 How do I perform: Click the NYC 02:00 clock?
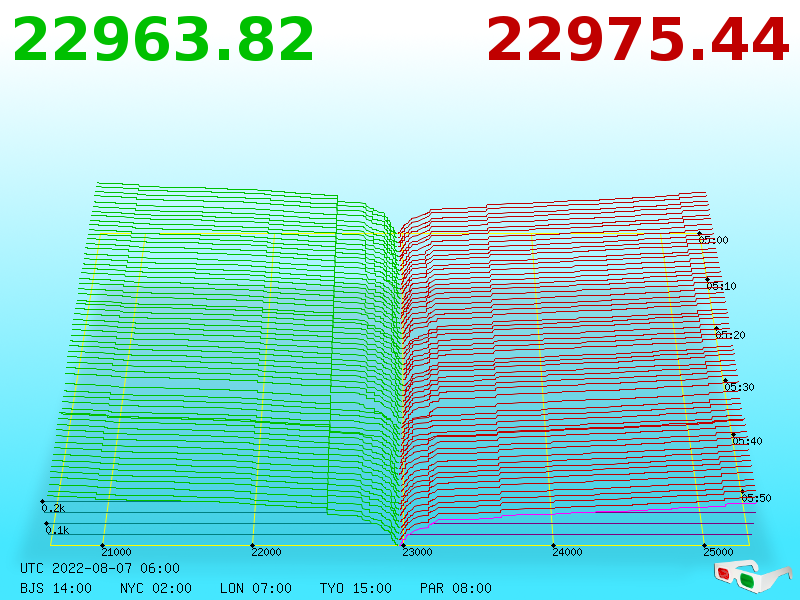tap(156, 588)
